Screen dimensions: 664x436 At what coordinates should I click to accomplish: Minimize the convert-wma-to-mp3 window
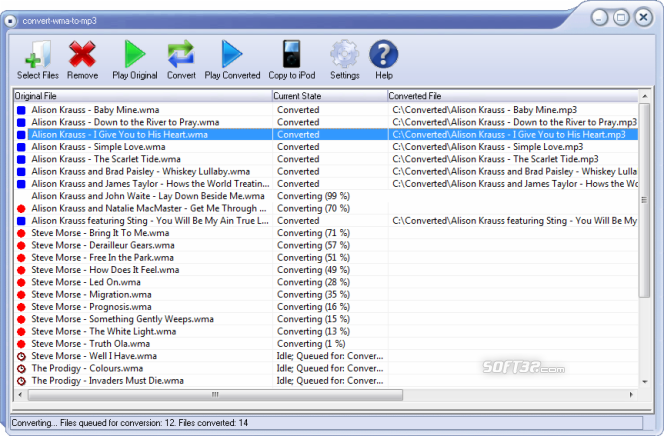[599, 18]
